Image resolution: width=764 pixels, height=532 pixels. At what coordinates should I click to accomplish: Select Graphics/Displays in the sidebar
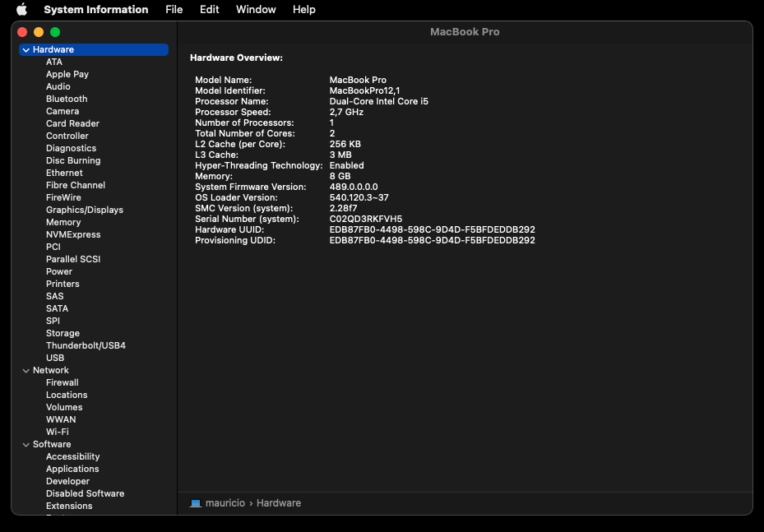point(85,210)
